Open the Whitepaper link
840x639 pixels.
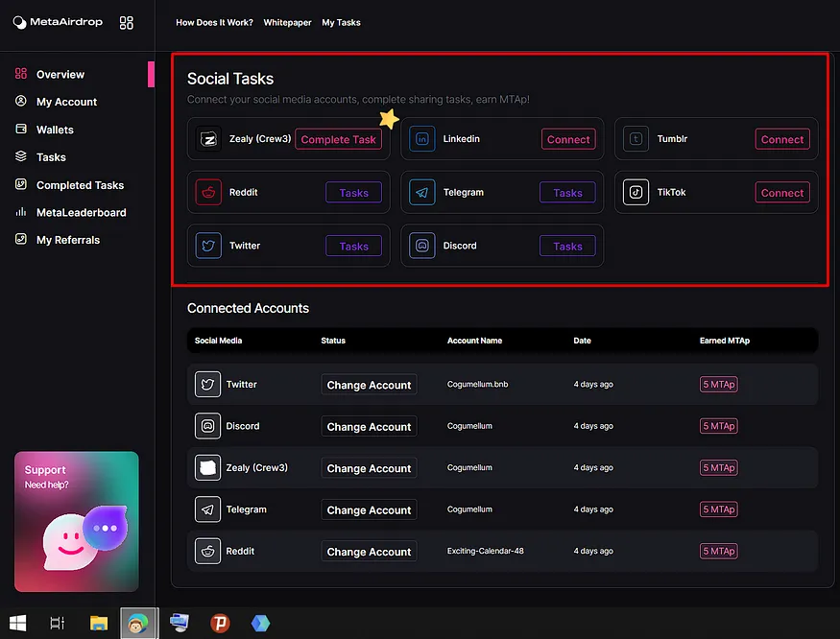point(287,22)
